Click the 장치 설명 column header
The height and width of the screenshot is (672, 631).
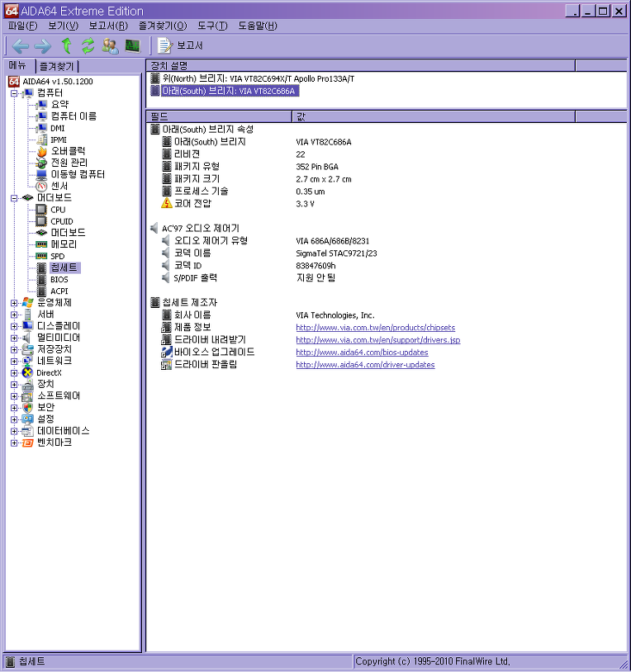(x=360, y=65)
